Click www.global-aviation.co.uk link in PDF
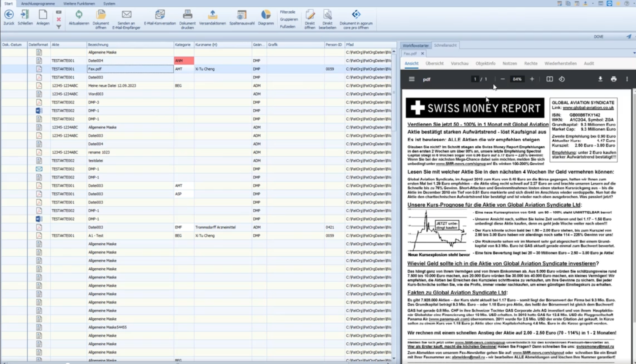The image size is (636, 364). click(x=588, y=107)
